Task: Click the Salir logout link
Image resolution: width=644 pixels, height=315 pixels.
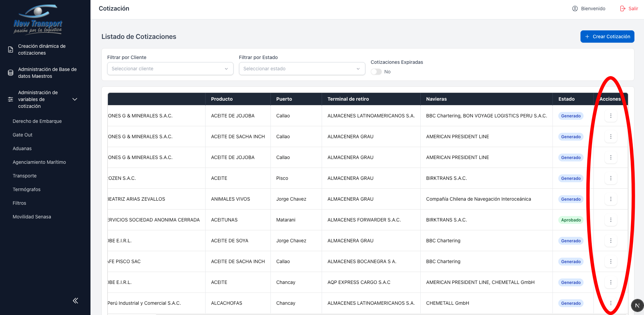Action: tap(629, 9)
